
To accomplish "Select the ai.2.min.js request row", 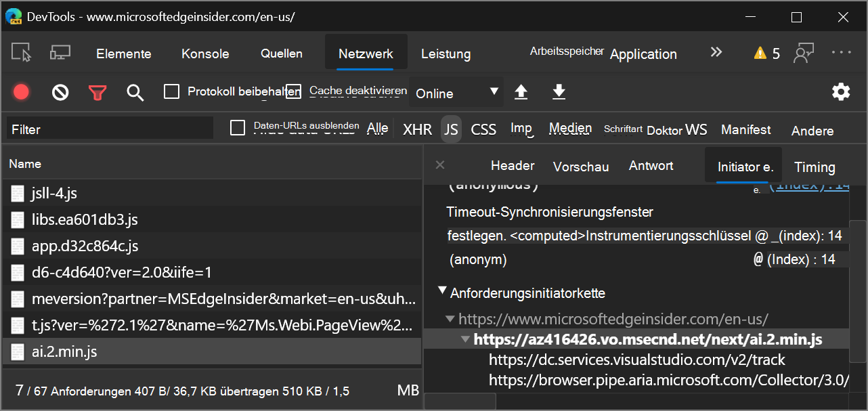I will tap(211, 352).
